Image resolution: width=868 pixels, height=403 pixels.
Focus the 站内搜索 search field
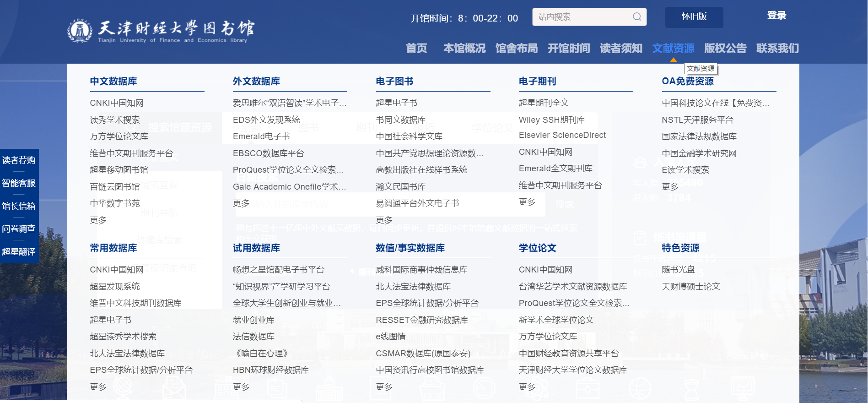pyautogui.click(x=589, y=17)
